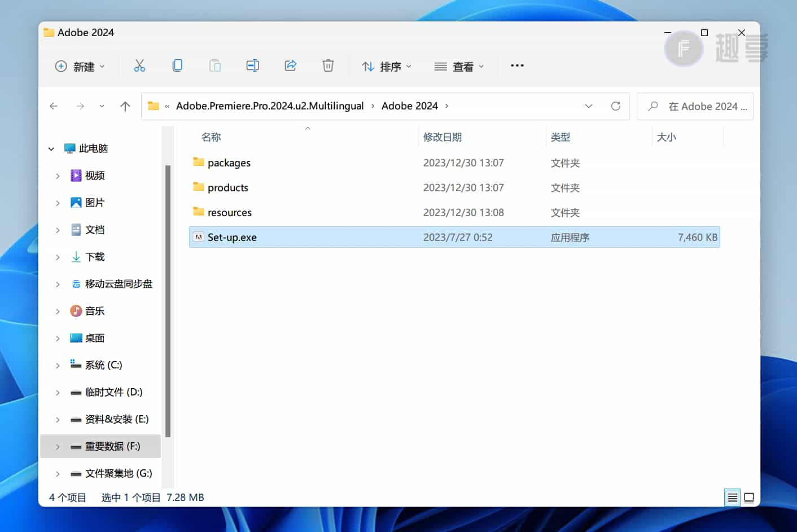
Task: Click the Paste clipboard icon
Action: pyautogui.click(x=215, y=65)
